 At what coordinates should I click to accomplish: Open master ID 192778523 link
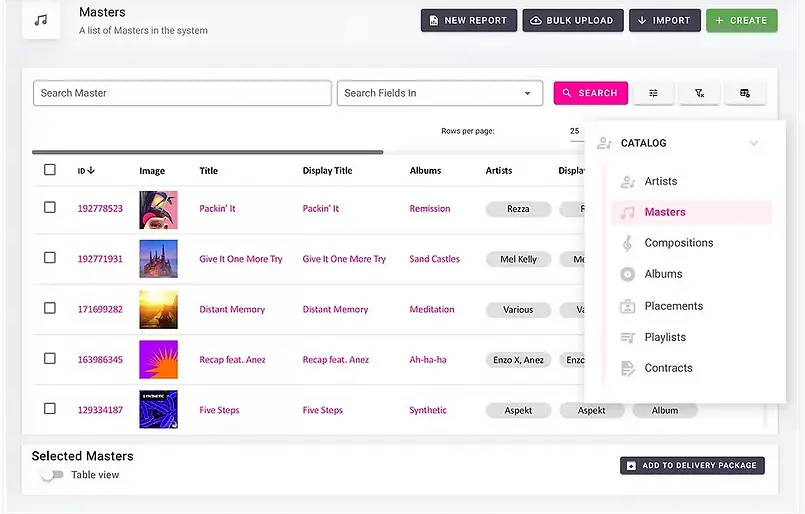[x=100, y=208]
